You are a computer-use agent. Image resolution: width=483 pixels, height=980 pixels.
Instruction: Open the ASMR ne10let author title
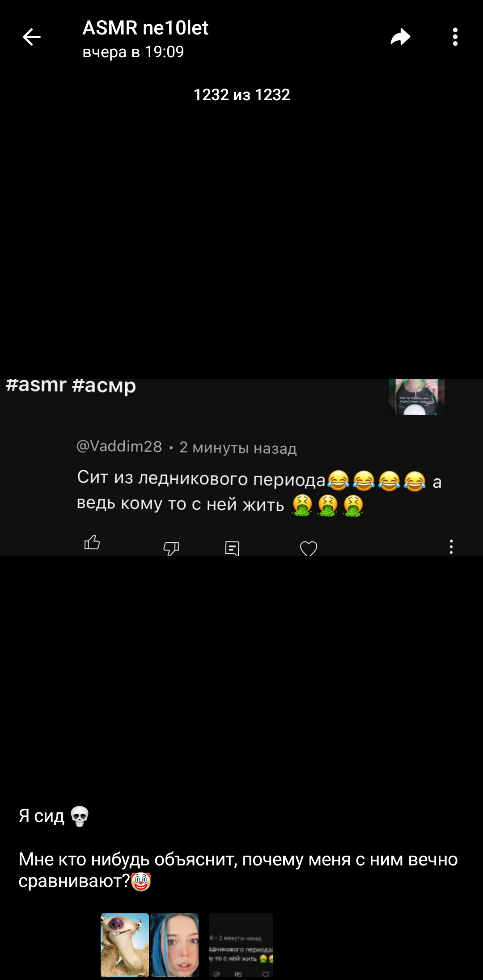click(x=145, y=28)
